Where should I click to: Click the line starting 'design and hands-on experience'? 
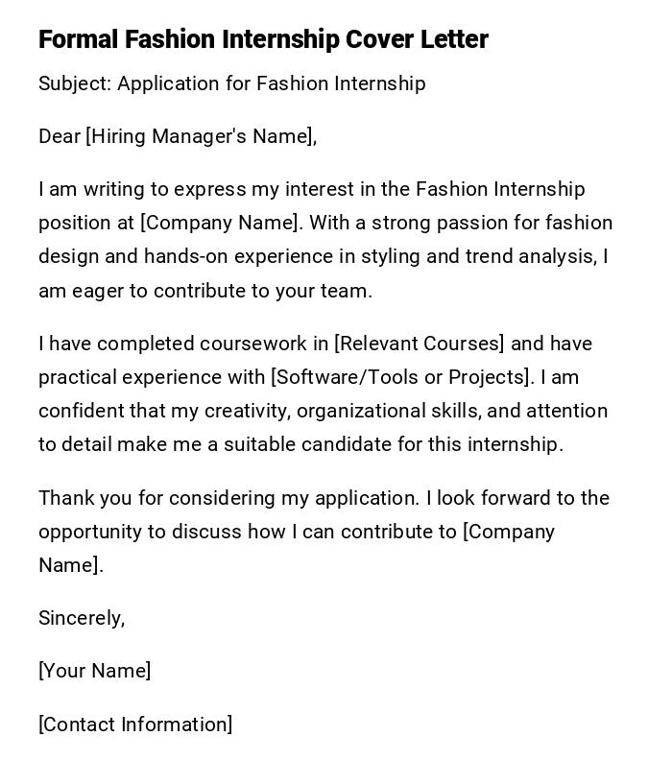(323, 257)
